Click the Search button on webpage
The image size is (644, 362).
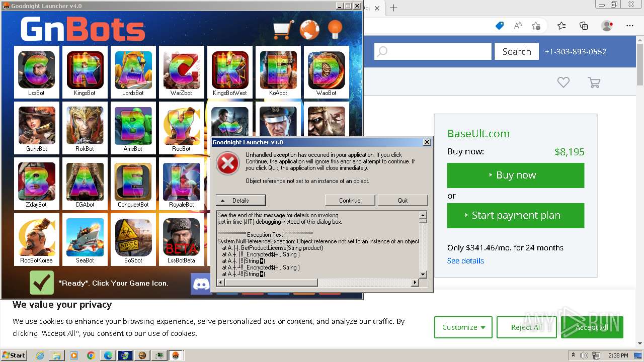point(517,51)
